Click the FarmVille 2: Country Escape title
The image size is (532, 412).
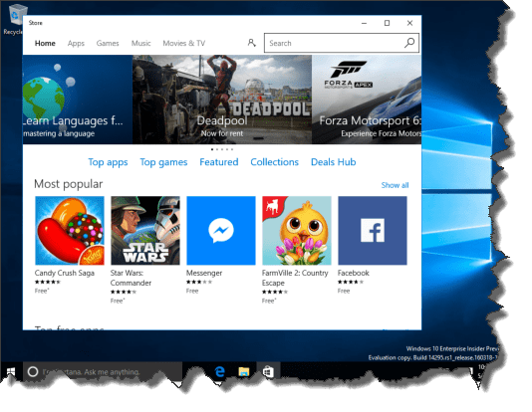pyautogui.click(x=295, y=278)
